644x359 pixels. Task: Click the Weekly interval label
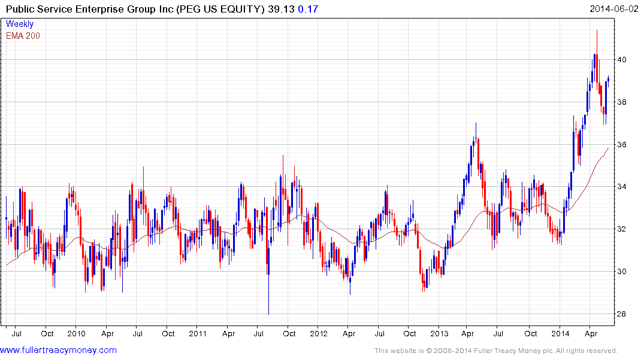click(19, 24)
